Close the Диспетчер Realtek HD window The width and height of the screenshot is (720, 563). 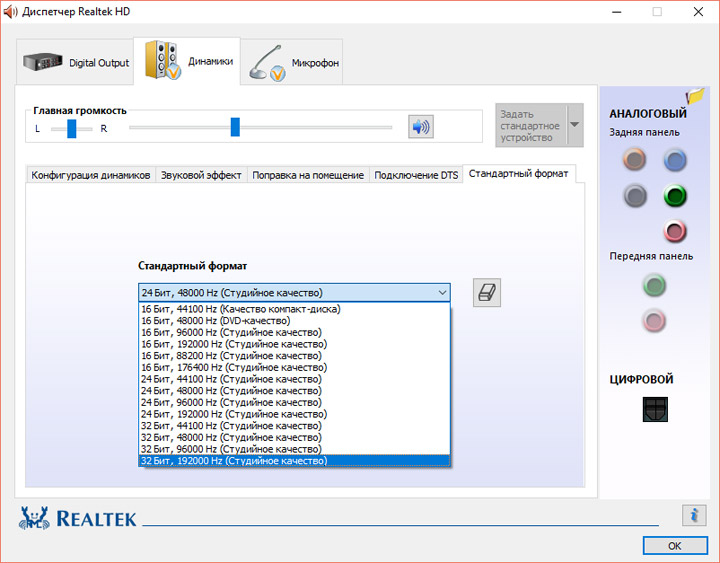pos(698,12)
